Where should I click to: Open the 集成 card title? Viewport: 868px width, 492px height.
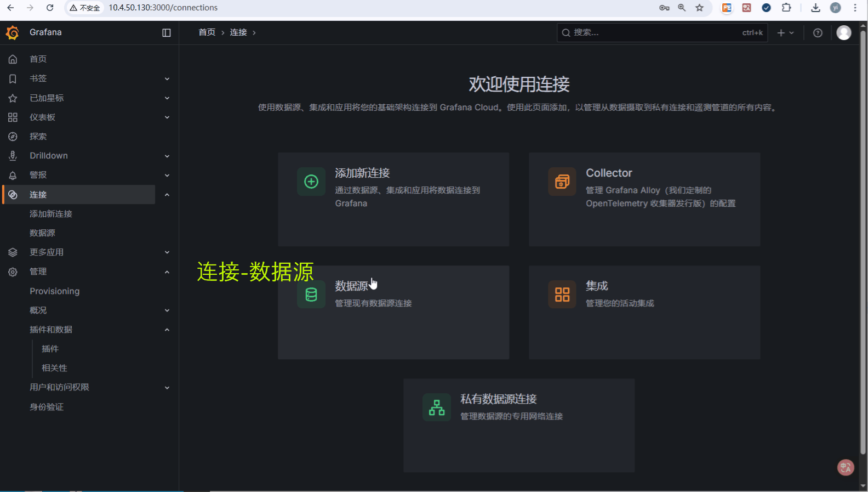(x=597, y=286)
